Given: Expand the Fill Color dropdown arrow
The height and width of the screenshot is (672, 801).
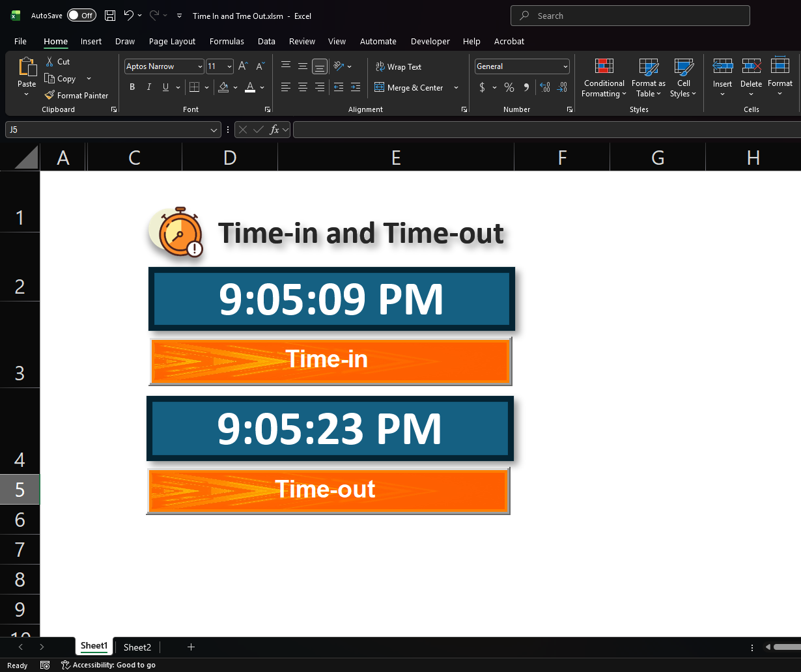Looking at the screenshot, I should pos(236,87).
